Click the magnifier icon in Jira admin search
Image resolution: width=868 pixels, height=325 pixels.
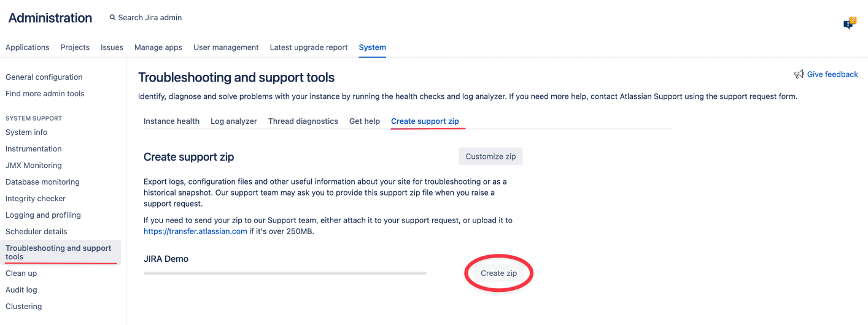coord(112,18)
